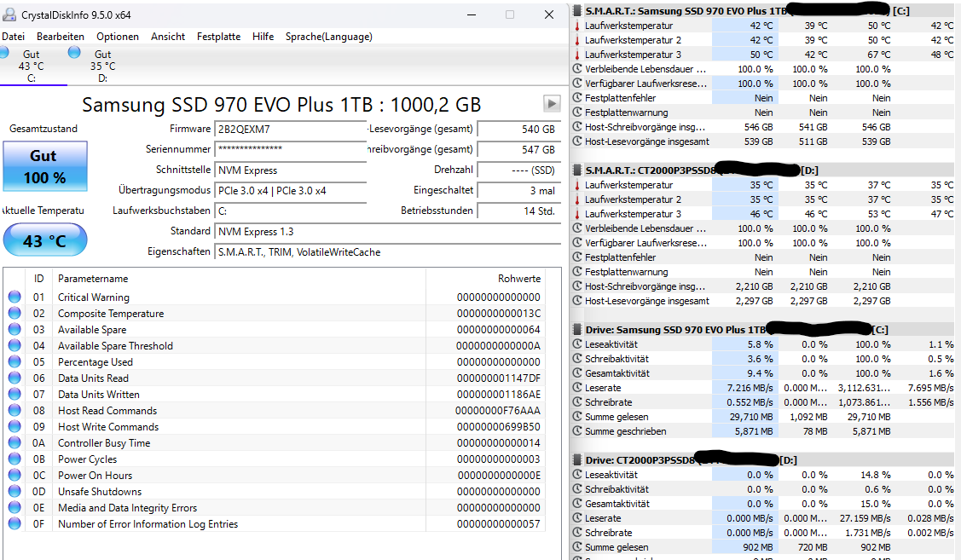Viewport: 961px width, 560px height.
Task: Click the Eingeschaltet value 3 mal
Action: [518, 191]
